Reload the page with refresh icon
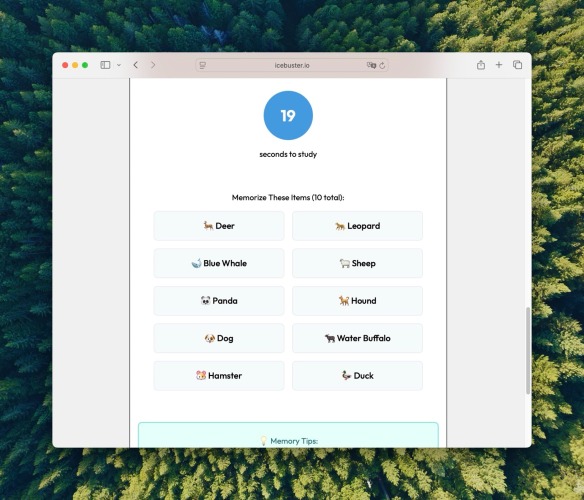The width and height of the screenshot is (584, 500). (382, 65)
